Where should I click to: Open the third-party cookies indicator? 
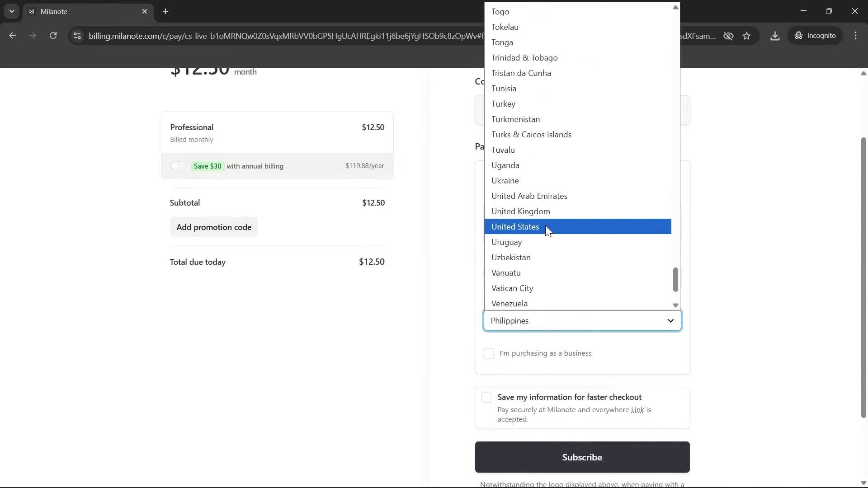click(728, 36)
